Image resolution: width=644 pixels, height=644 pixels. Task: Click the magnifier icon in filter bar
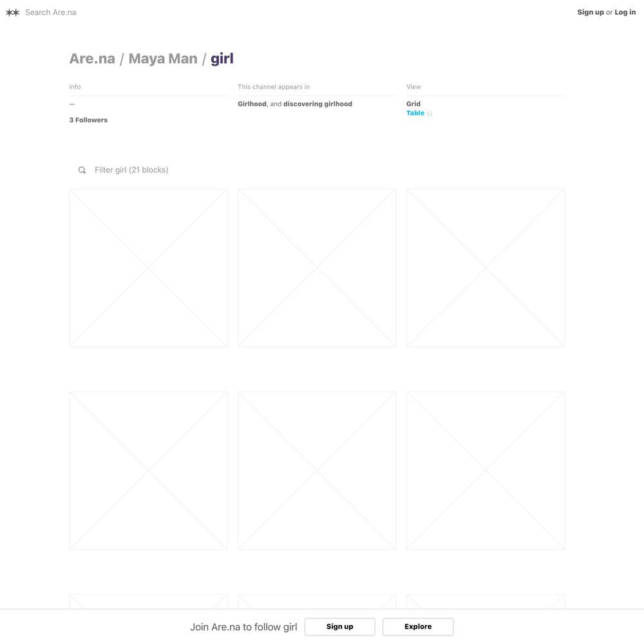click(82, 170)
